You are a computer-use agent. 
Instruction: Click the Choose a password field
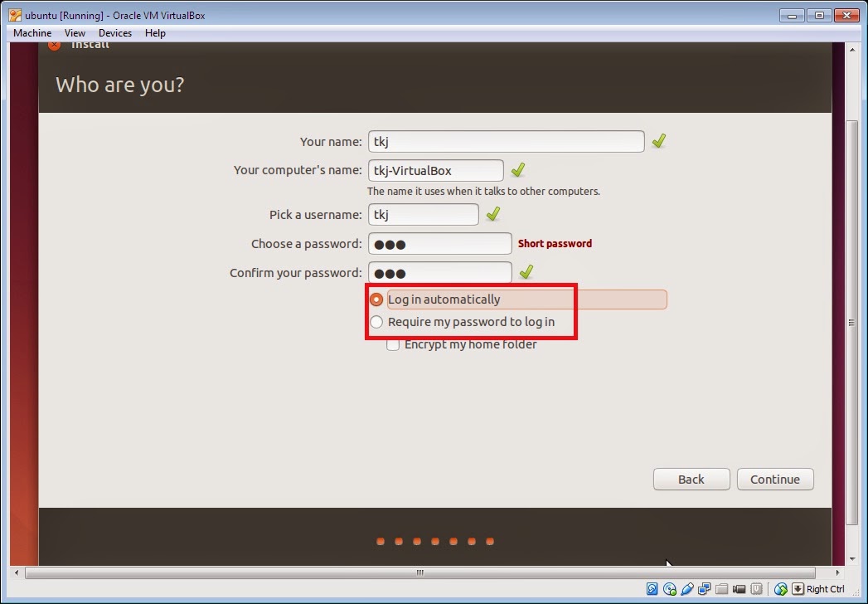[439, 244]
